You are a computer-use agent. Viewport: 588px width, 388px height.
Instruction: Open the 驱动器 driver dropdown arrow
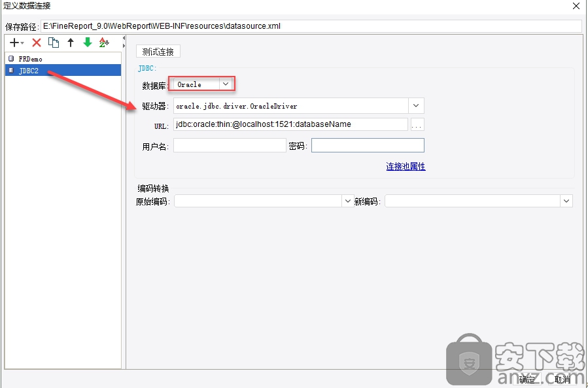(x=416, y=106)
